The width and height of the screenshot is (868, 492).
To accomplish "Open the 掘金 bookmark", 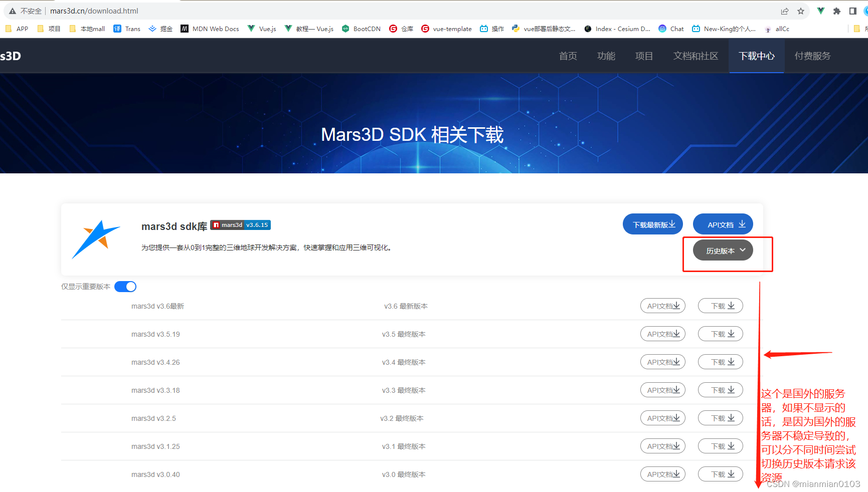I will tap(160, 29).
